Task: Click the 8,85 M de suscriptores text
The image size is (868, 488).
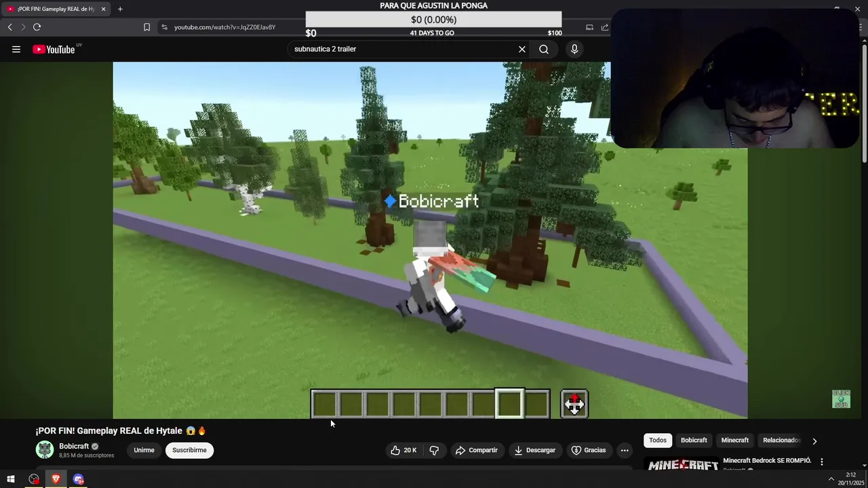Action: [x=86, y=455]
